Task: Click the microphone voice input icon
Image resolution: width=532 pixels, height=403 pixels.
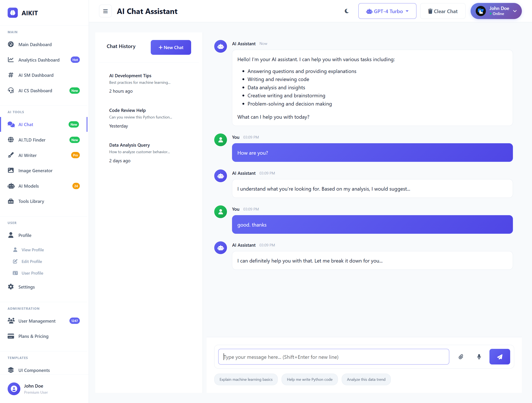Action: (479, 357)
